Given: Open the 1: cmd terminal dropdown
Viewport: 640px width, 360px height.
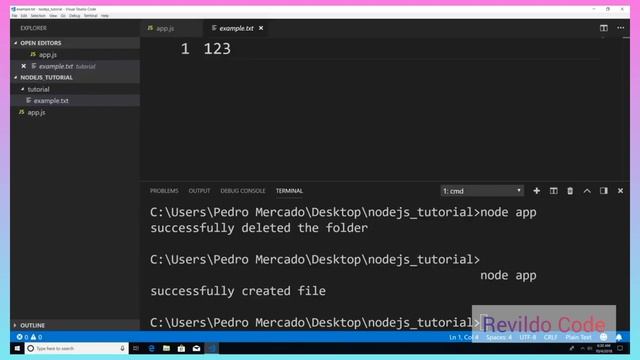Looking at the screenshot, I should 482,191.
